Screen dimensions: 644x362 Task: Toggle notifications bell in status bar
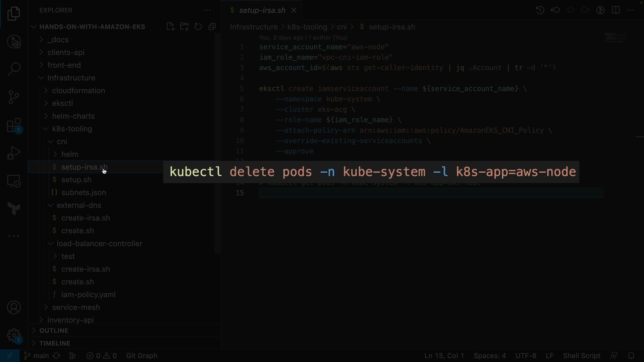pyautogui.click(x=631, y=356)
